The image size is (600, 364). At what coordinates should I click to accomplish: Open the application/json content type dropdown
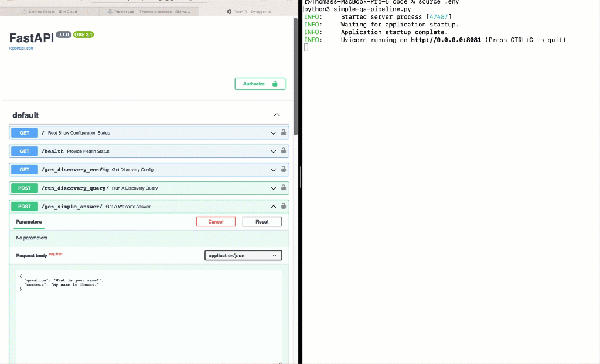(243, 256)
